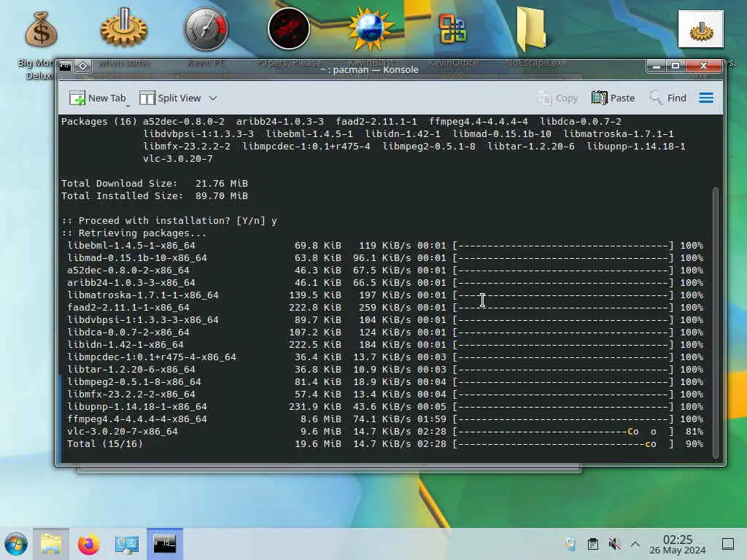Click the Retrieving packages line
The image size is (747, 560).
pyautogui.click(x=134, y=233)
